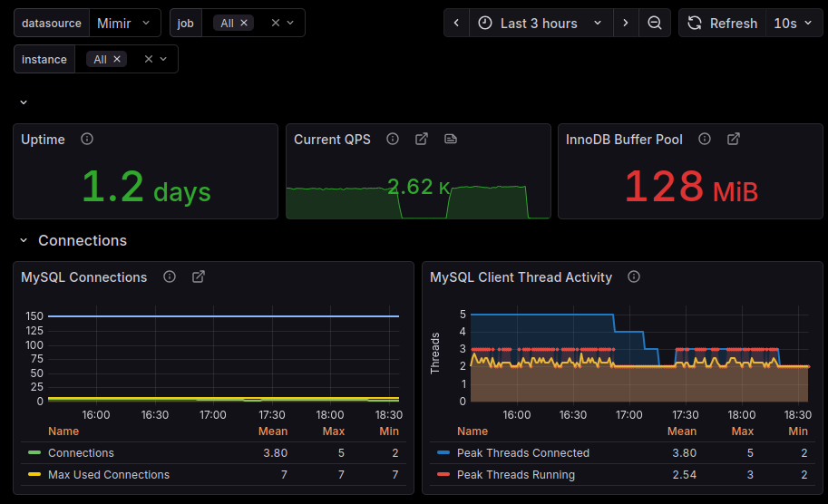Expand the job filter dropdown chevron

pyautogui.click(x=290, y=23)
